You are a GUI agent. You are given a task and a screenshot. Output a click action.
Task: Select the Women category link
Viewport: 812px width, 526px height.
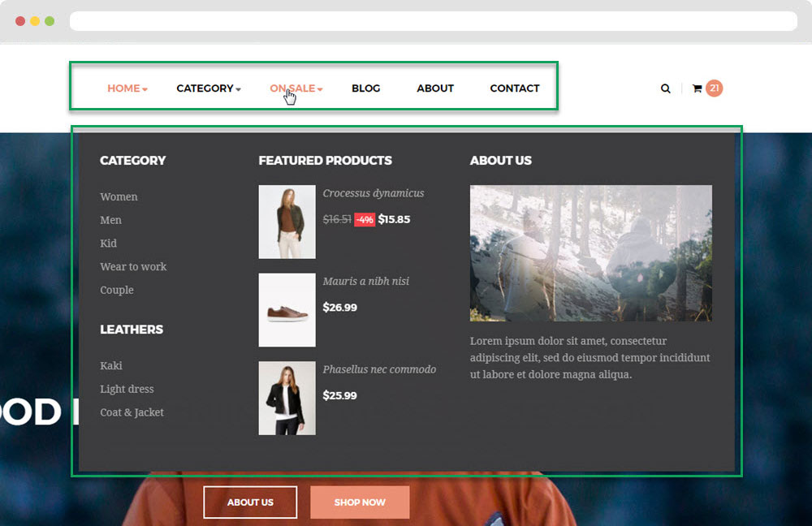pyautogui.click(x=119, y=196)
